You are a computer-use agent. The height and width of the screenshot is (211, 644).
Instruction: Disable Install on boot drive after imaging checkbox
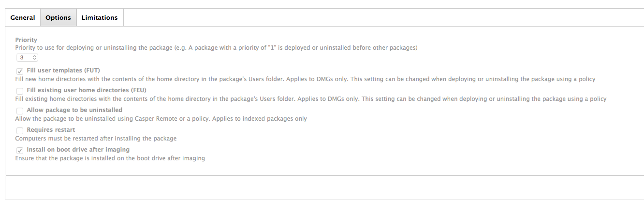(x=20, y=150)
